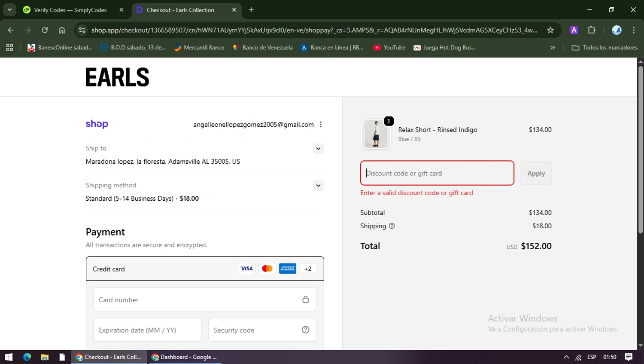Screen dimensions: 644x364
Task: Close the Checkout - Earls Collection tab
Action: tap(234, 10)
